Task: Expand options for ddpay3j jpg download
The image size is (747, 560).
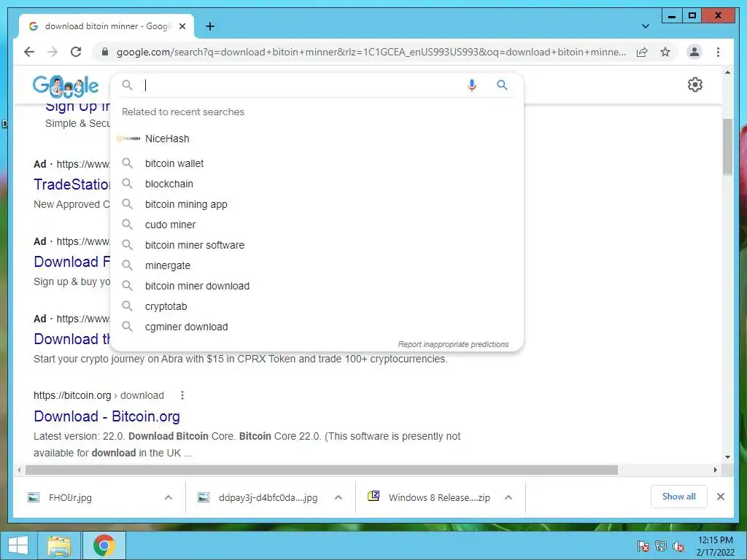Action: coord(338,497)
